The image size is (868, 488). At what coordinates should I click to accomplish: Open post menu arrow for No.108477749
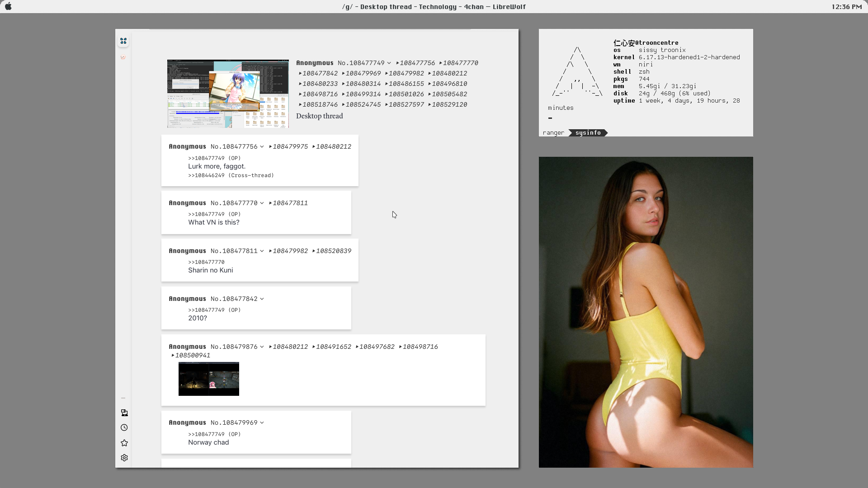[x=389, y=63]
